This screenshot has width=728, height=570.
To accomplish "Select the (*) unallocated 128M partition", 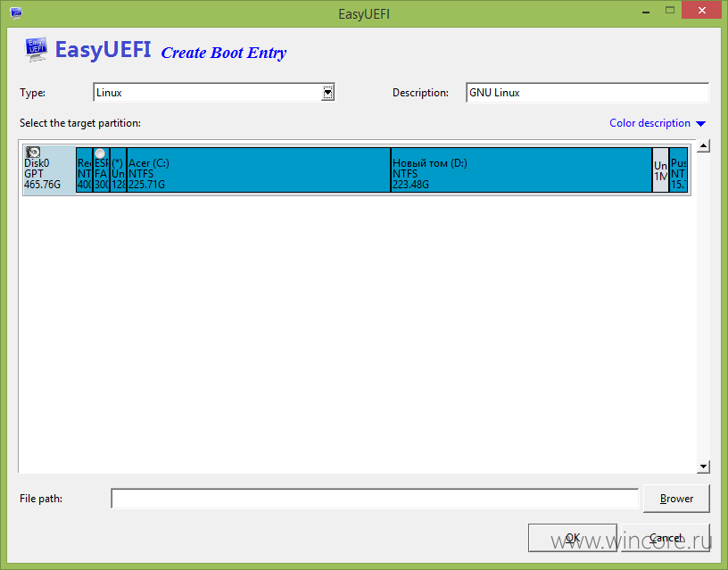I will point(118,169).
